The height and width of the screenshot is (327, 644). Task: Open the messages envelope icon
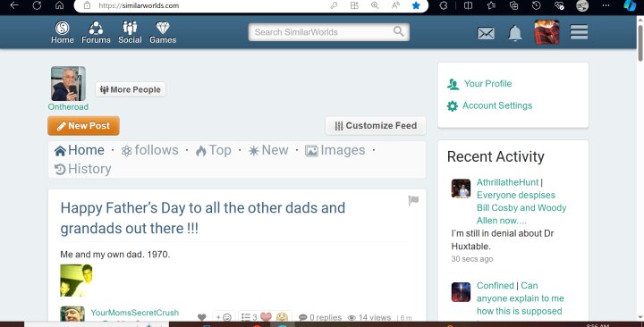pos(486,33)
